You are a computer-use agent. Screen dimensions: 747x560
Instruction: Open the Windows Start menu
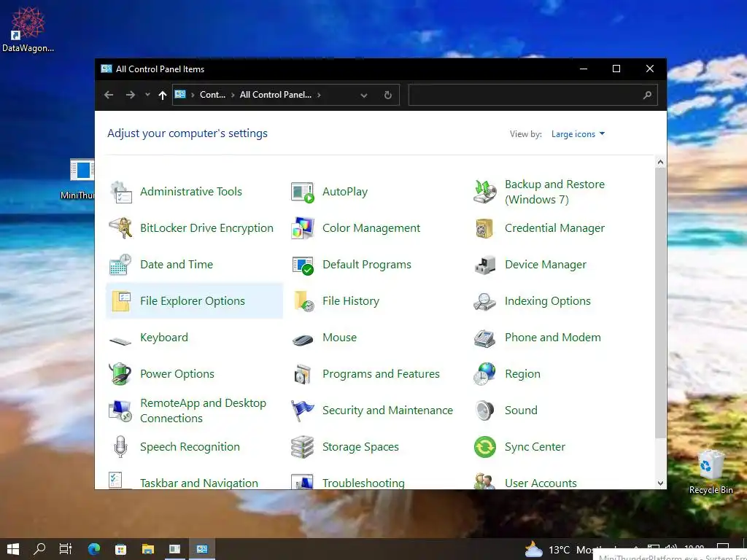(13, 549)
